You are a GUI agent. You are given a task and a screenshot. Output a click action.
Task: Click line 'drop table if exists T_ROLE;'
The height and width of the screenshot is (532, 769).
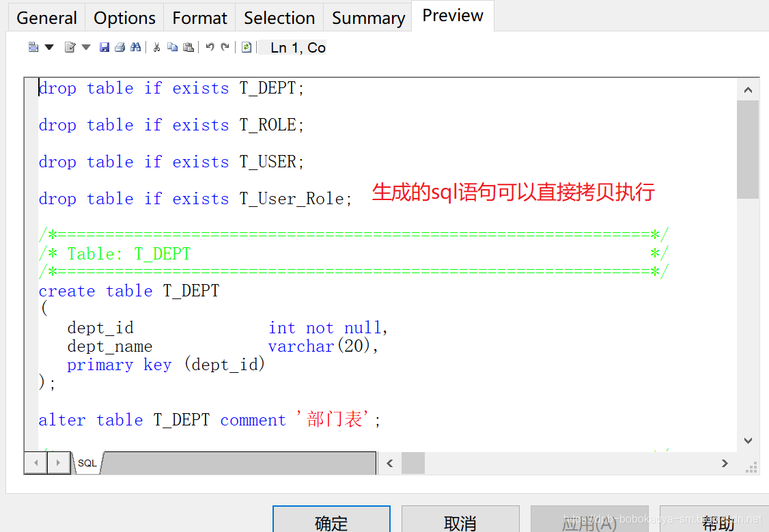click(171, 125)
